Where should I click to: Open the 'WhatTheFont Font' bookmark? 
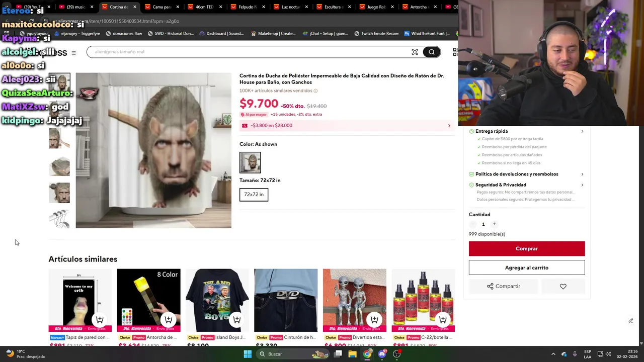(427, 34)
